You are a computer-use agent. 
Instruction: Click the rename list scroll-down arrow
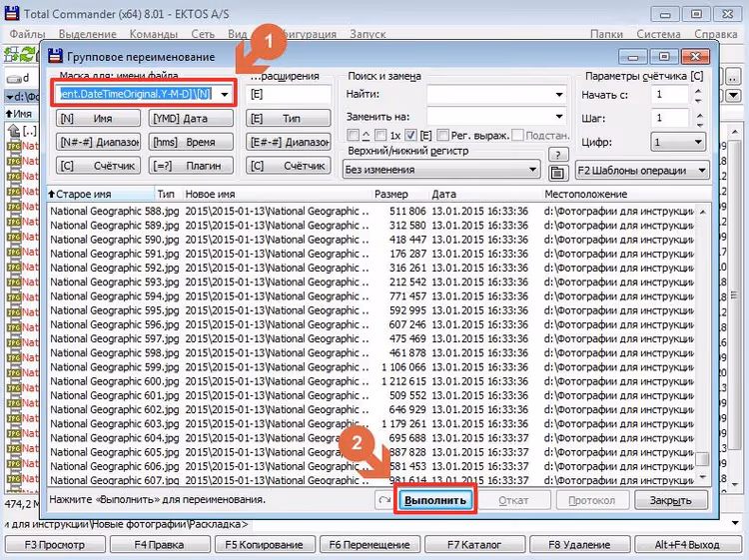[702, 477]
